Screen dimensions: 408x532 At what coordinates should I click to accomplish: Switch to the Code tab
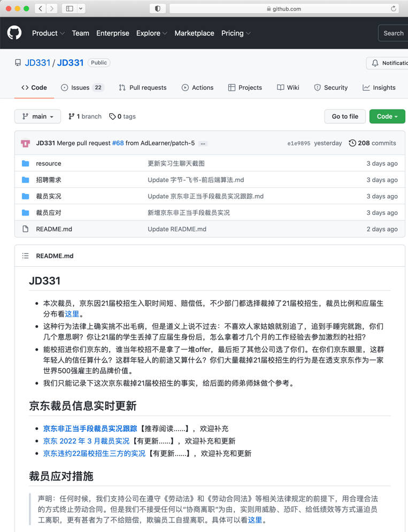34,88
